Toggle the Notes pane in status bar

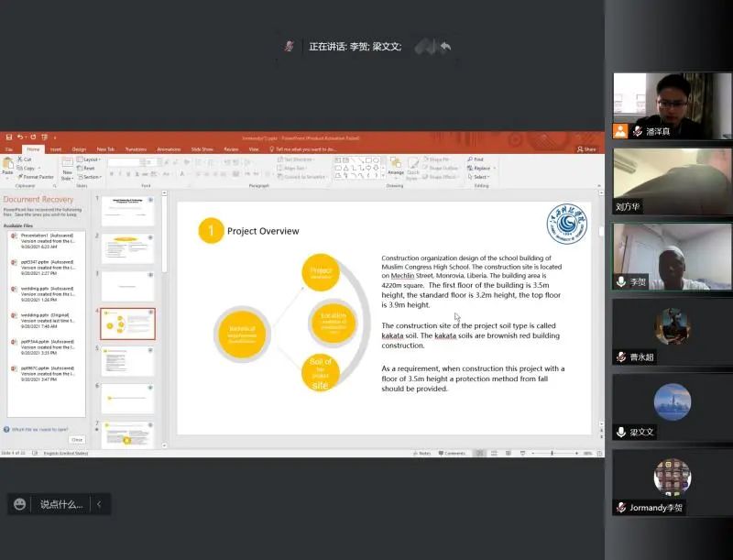[x=422, y=454]
